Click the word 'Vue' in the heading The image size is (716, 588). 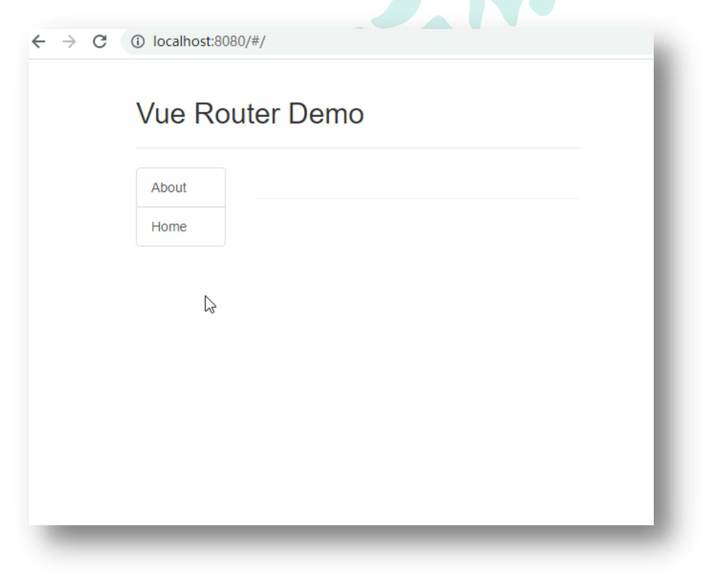point(161,113)
